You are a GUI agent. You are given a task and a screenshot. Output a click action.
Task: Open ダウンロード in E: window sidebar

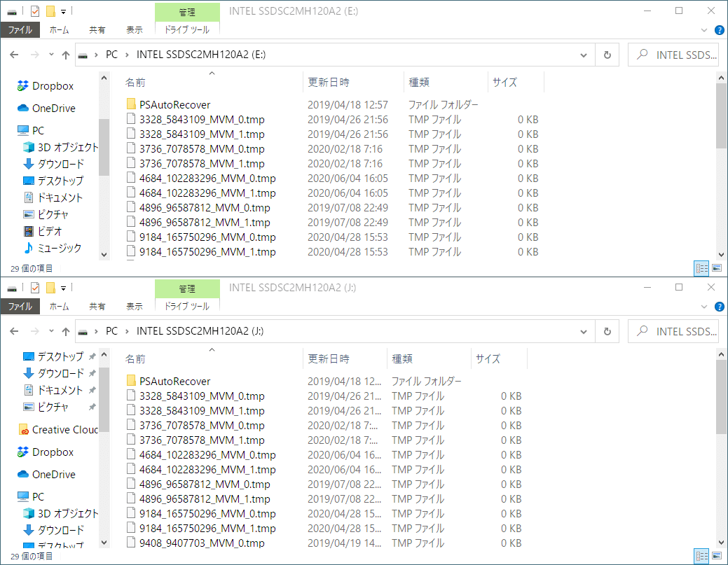(53, 164)
